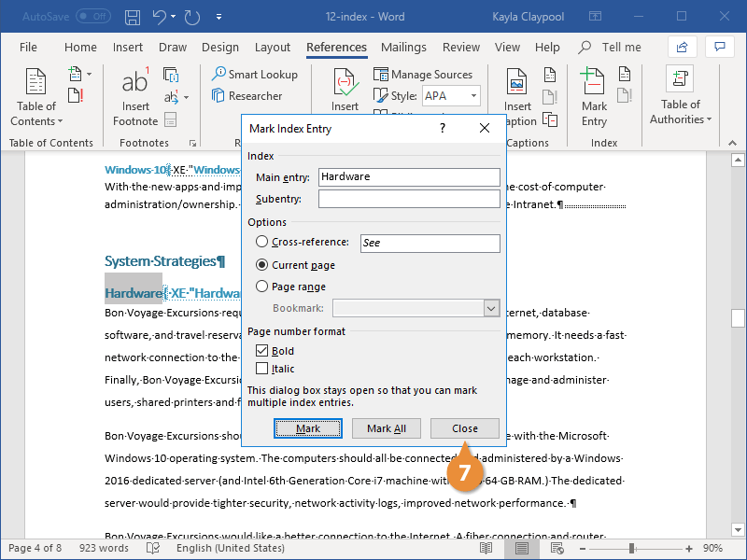Click the Mark All button
The height and width of the screenshot is (560, 747).
386,427
